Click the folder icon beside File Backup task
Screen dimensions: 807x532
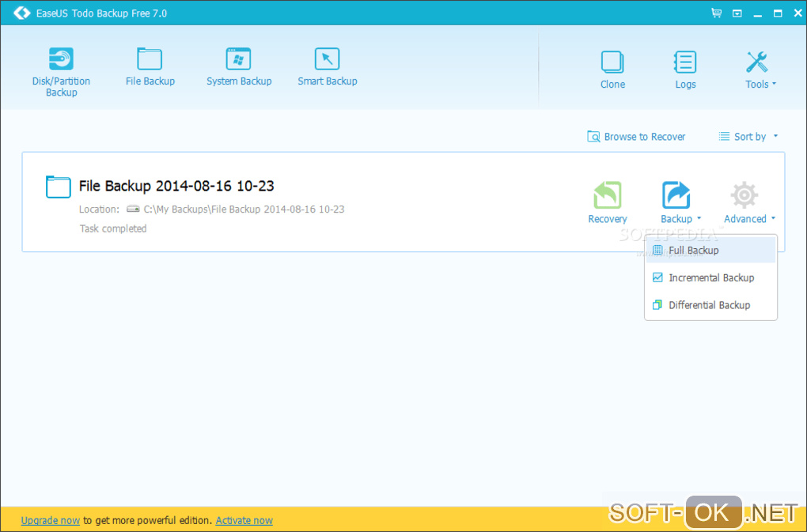(x=59, y=187)
